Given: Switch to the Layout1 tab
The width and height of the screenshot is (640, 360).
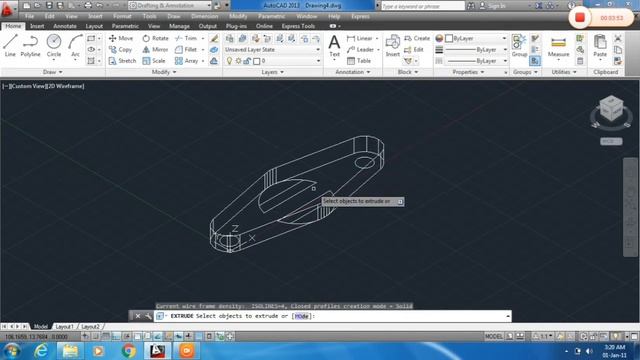Looking at the screenshot, I should pyautogui.click(x=64, y=327).
